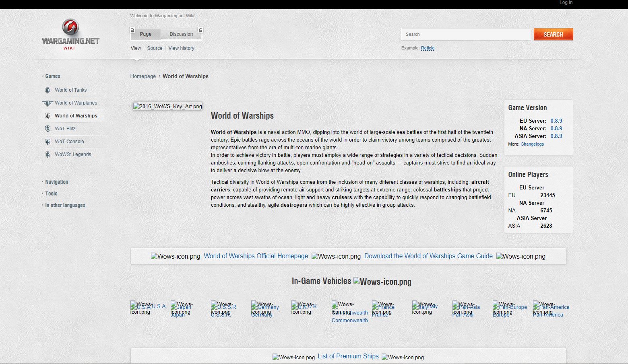Image resolution: width=628 pixels, height=364 pixels.
Task: Click the WoT Console sidebar icon
Action: pos(48,142)
